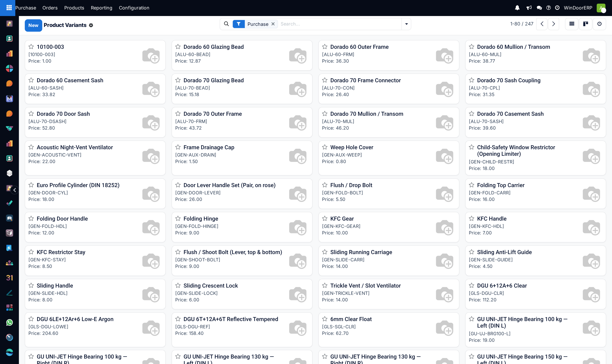Toggle star on Sliding Handle

click(x=31, y=286)
